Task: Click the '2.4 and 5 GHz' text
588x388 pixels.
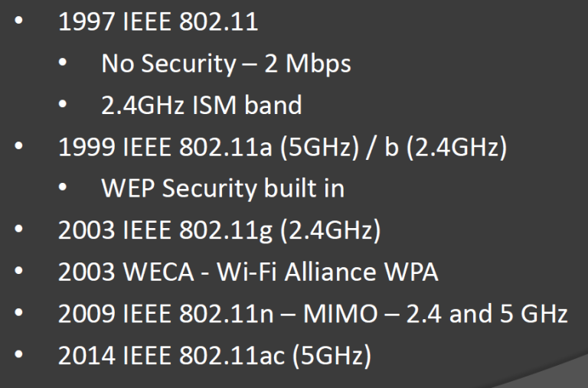Action: 487,314
